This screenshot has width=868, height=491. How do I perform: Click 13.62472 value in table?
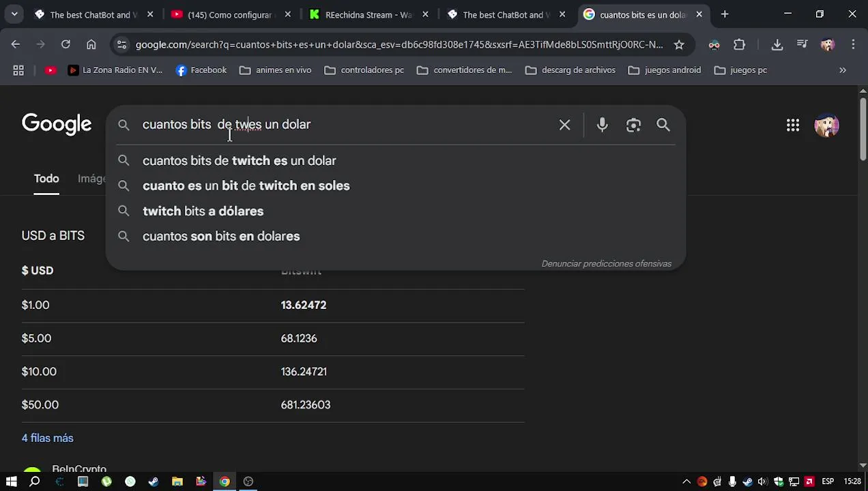[x=304, y=305]
